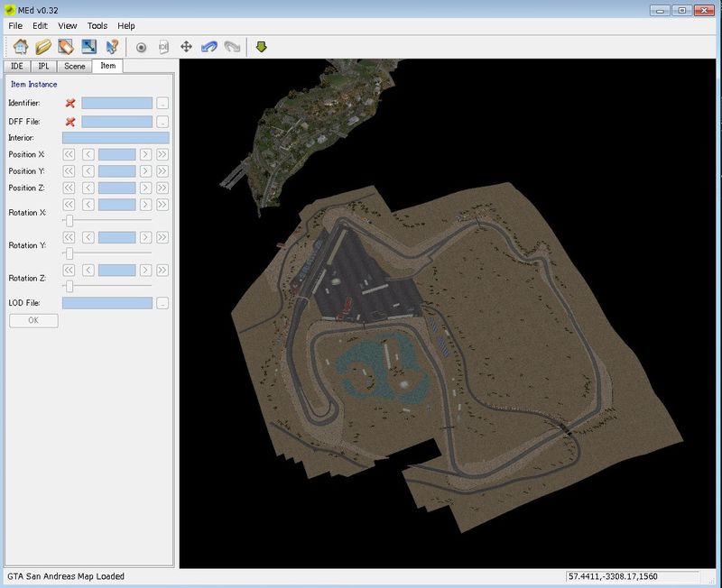Screen dimensions: 722x588
Task: Increase Position X by a small step (>)
Action: pyautogui.click(x=145, y=154)
